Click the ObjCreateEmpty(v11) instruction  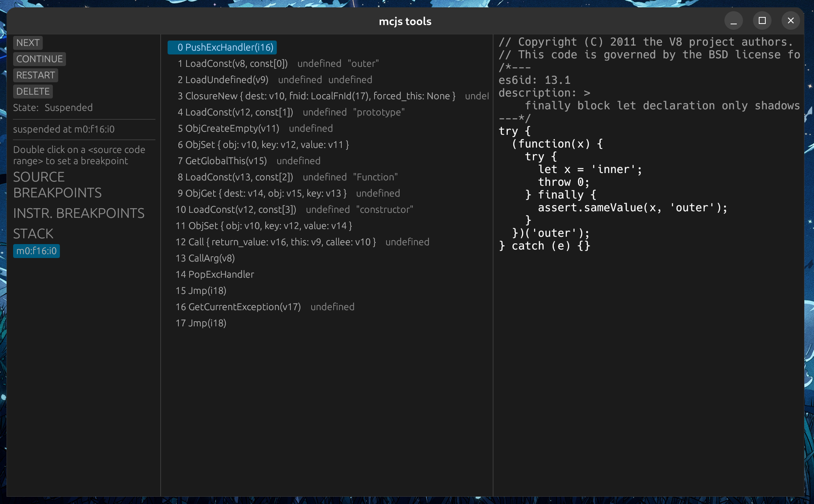click(229, 128)
